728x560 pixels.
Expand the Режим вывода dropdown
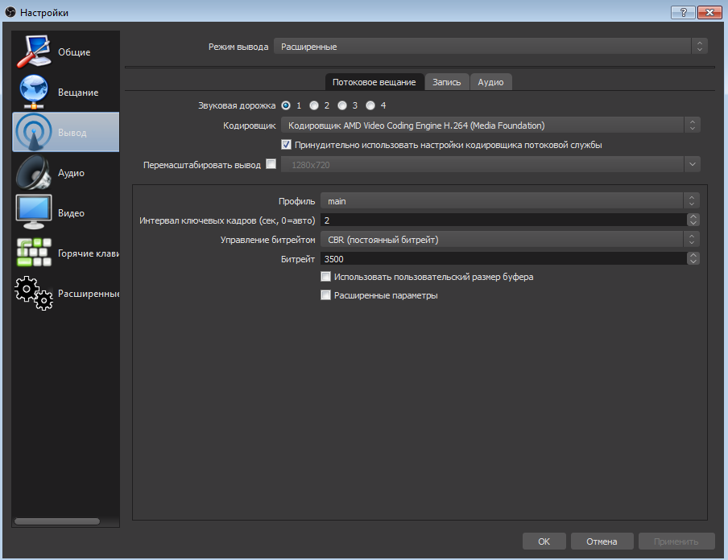pyautogui.click(x=490, y=47)
